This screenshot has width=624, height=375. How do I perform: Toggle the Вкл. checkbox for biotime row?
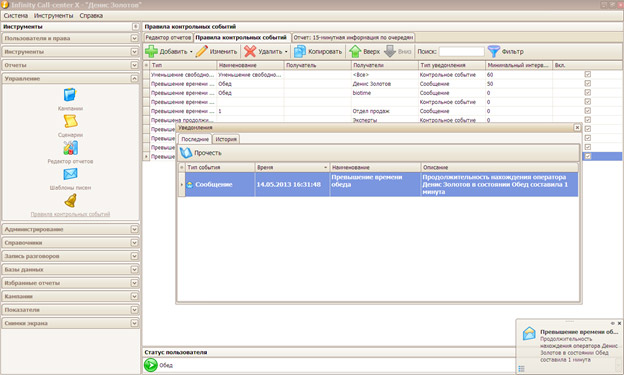point(588,93)
